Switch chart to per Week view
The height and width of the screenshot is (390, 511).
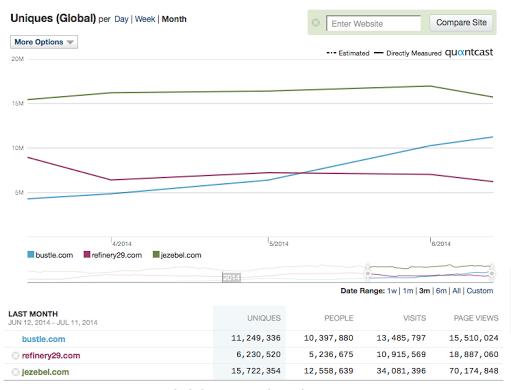pyautogui.click(x=145, y=19)
